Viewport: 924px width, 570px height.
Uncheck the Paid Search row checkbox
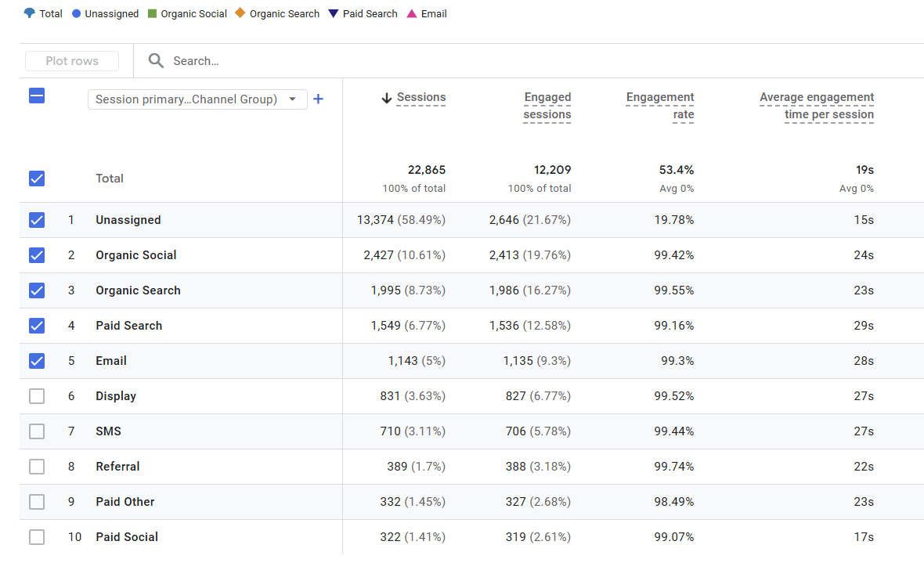point(37,326)
